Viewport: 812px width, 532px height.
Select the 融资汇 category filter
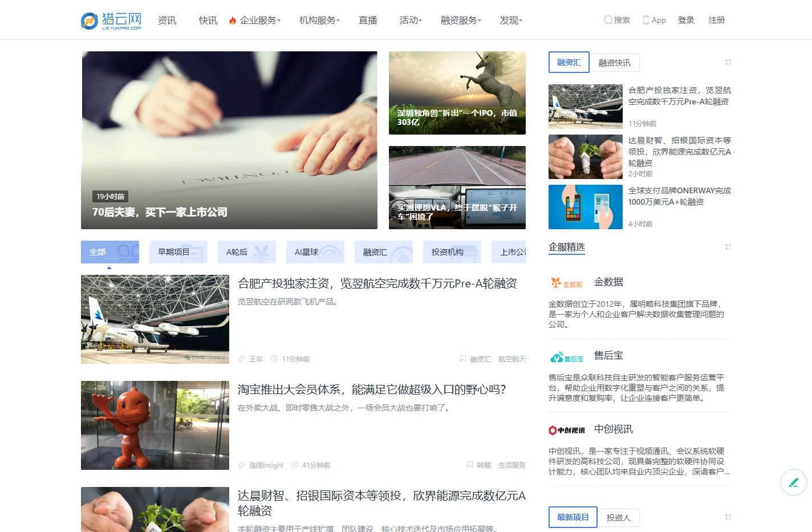384,252
